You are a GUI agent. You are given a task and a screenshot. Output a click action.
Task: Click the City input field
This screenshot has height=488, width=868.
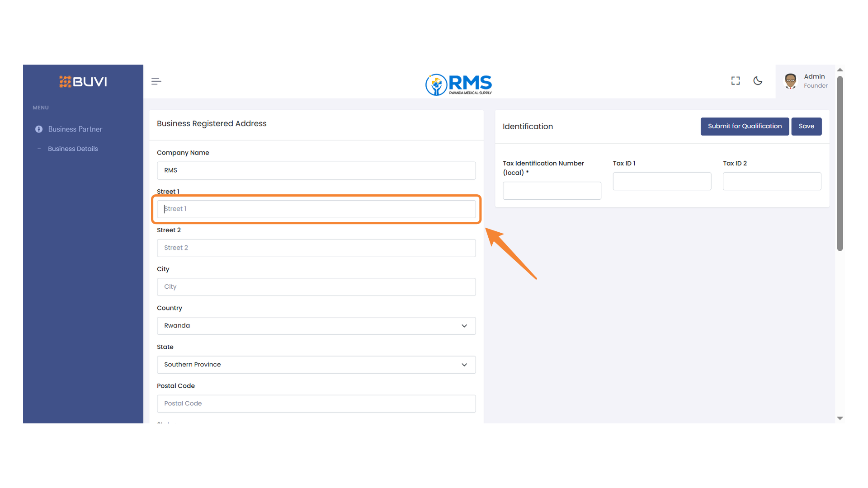tap(316, 287)
